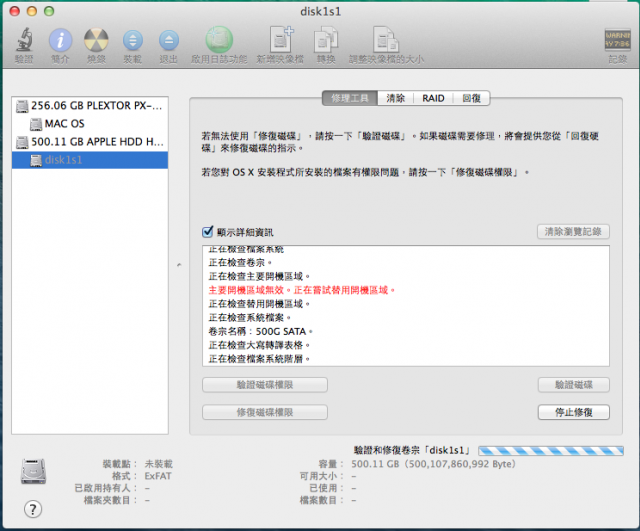Viewport: 640px width, 531px height.
Task: Switch to the 回復 (Restore) tab
Action: point(471,98)
